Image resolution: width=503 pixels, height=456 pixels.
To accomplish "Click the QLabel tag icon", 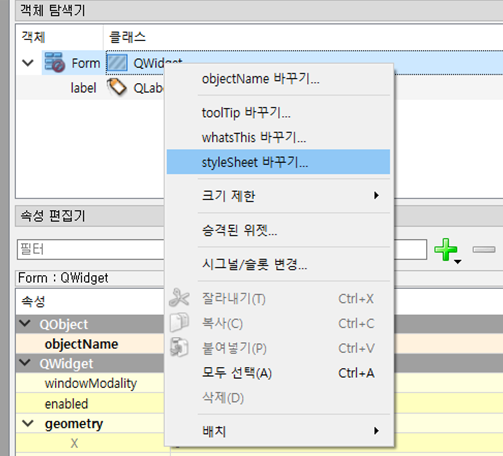I will pyautogui.click(x=117, y=87).
